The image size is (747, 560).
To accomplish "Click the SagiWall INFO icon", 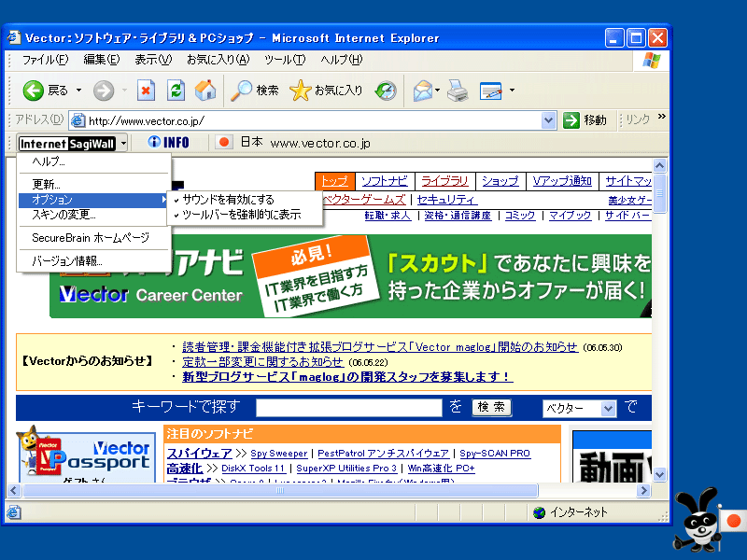I will tap(168, 142).
